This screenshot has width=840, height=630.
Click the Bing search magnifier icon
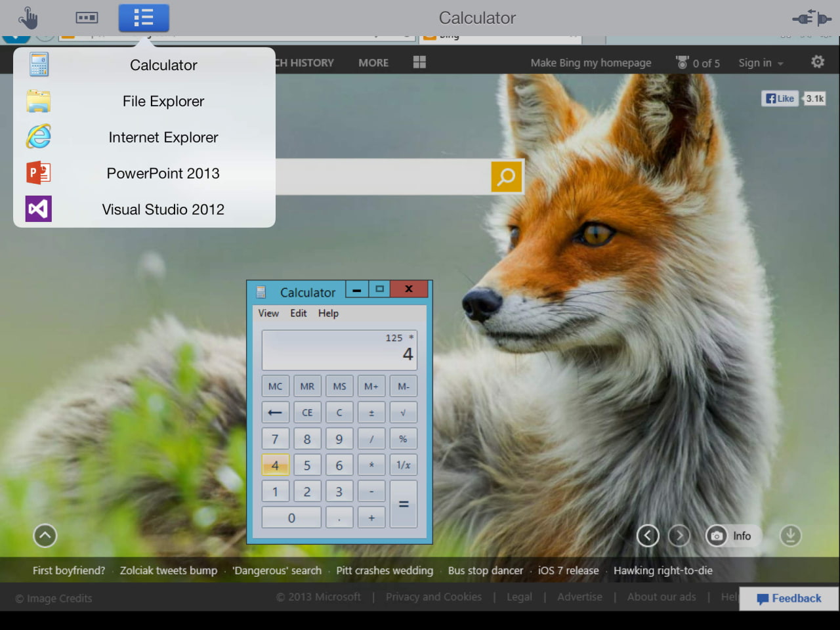506,177
